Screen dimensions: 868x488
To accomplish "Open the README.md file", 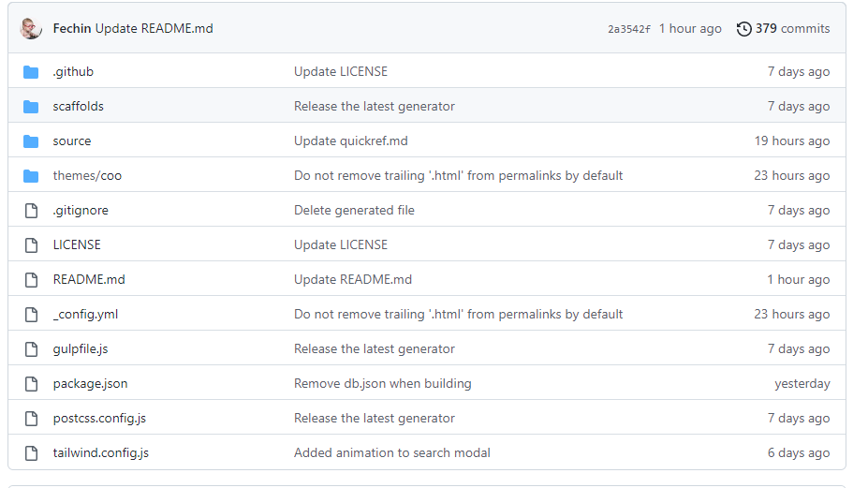I will click(89, 279).
